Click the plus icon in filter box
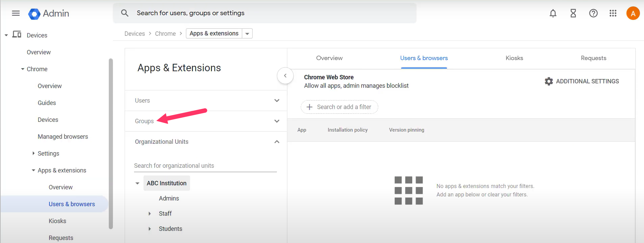The height and width of the screenshot is (243, 644). point(310,107)
